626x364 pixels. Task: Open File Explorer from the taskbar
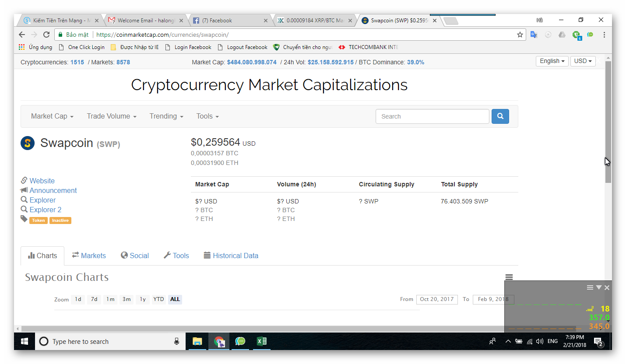[x=197, y=341]
